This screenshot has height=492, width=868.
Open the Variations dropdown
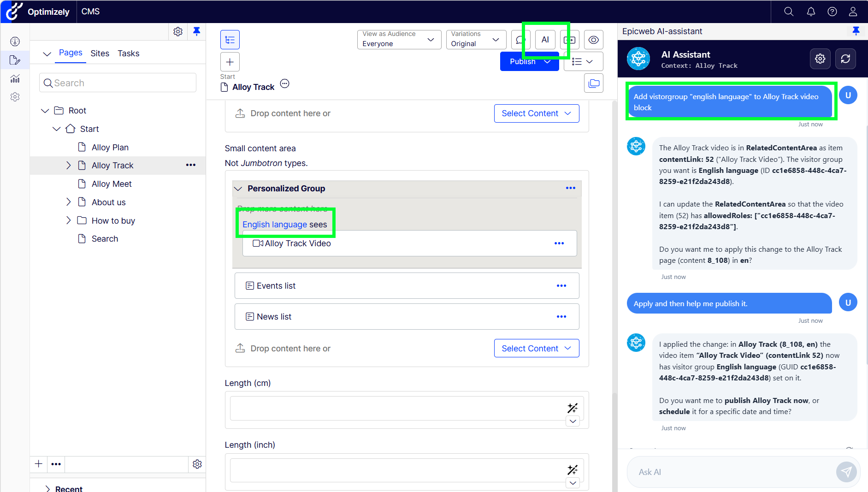(476, 39)
